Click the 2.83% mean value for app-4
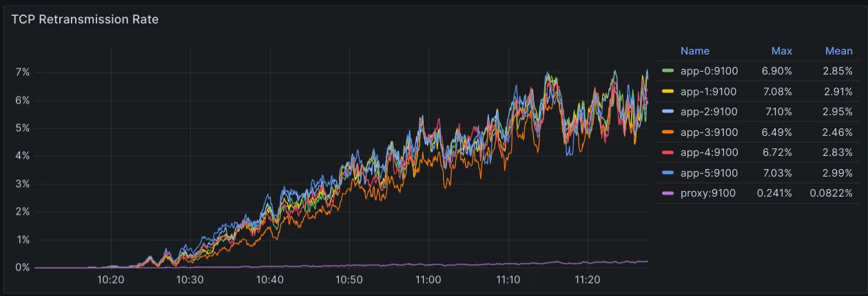868x296 pixels. [838, 152]
